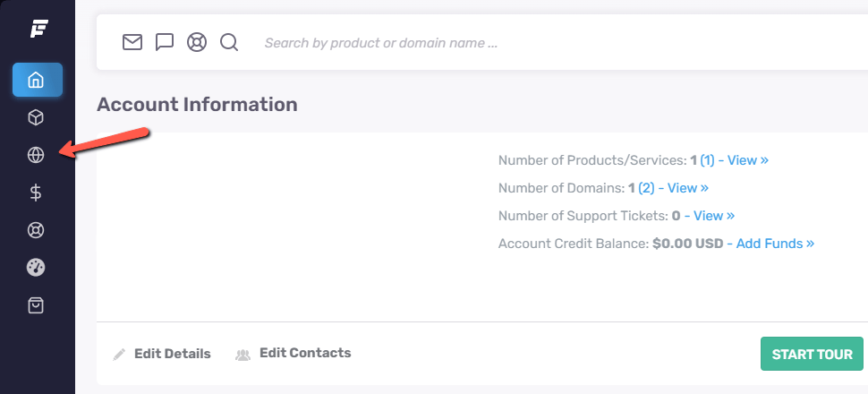Click Add Funds link
This screenshot has width=868, height=394.
click(770, 244)
